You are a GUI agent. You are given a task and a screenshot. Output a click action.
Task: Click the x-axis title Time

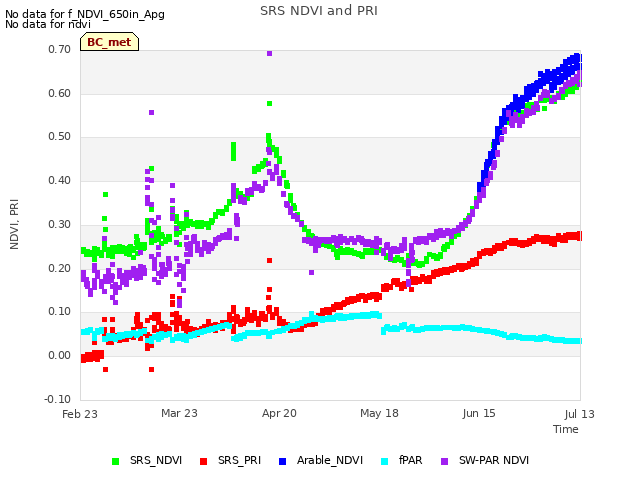(x=566, y=429)
